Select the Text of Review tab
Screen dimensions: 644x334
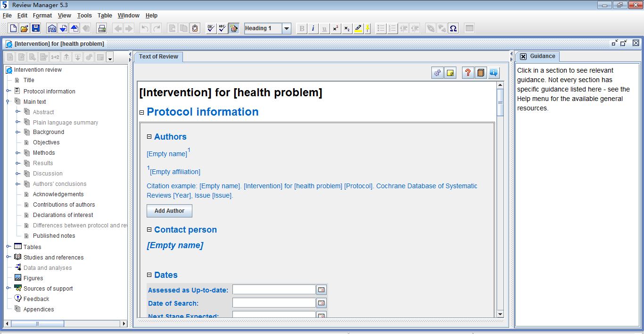[x=158, y=57]
